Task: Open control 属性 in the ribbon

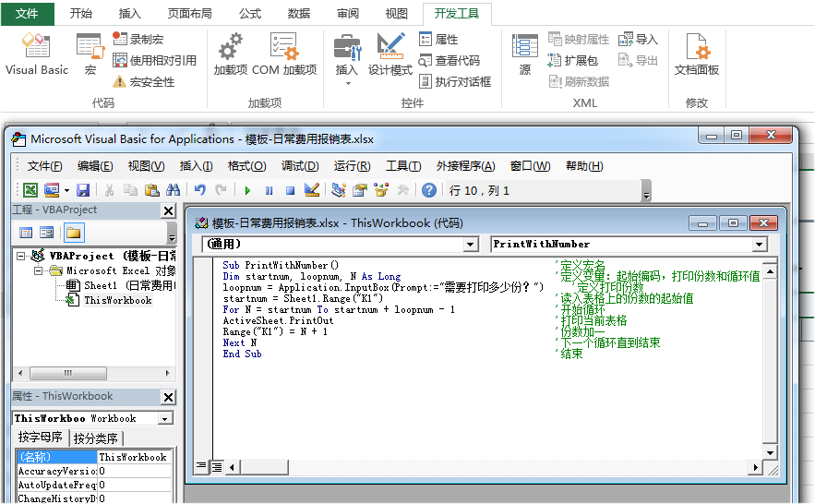Action: tap(438, 39)
